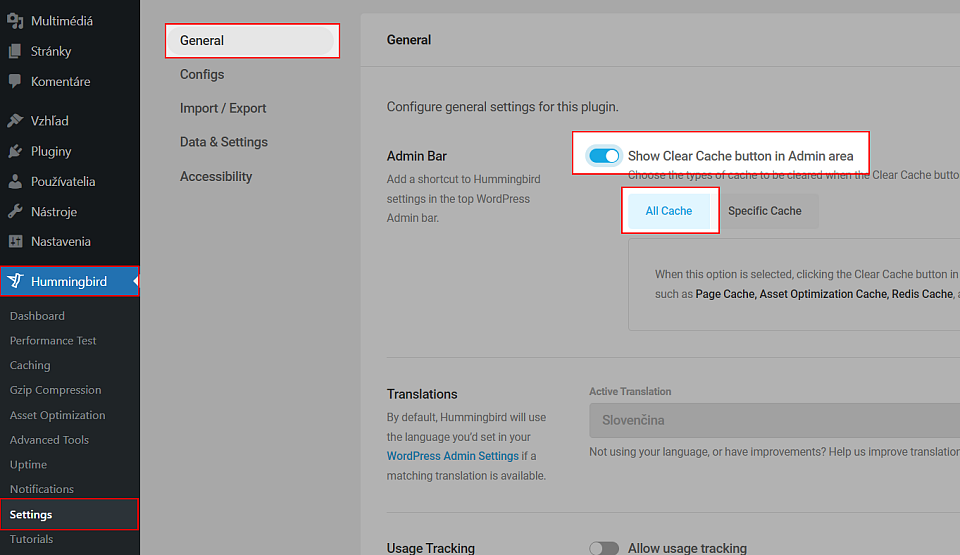Click the Komentáre speech bubble icon
Viewport: 960px width, 555px height.
15,81
